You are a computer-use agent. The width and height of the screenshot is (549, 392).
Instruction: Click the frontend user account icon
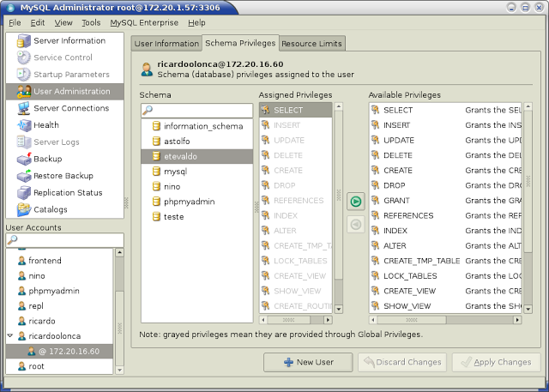coord(21,261)
